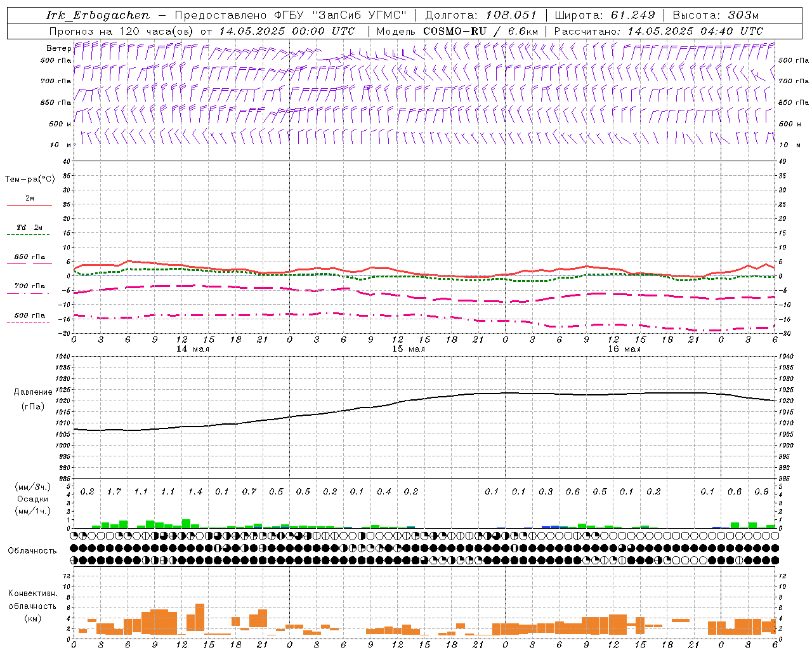This screenshot has height=650, width=812.
Task: Click the longitude value 108.051
Action: point(511,15)
